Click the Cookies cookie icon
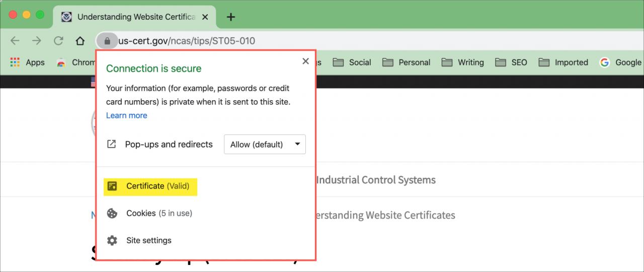The image size is (644, 272). (112, 213)
